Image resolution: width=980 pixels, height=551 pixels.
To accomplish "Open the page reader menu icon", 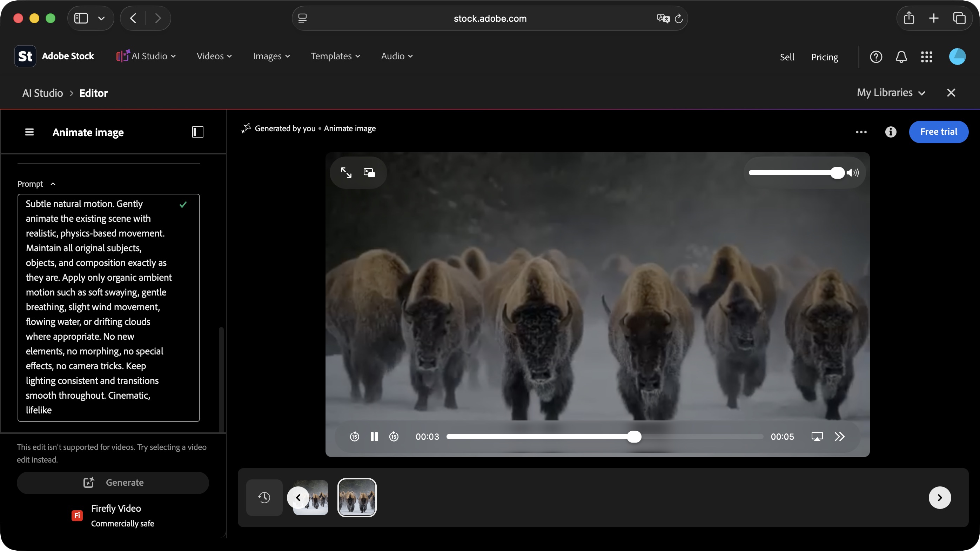I will tap(302, 18).
